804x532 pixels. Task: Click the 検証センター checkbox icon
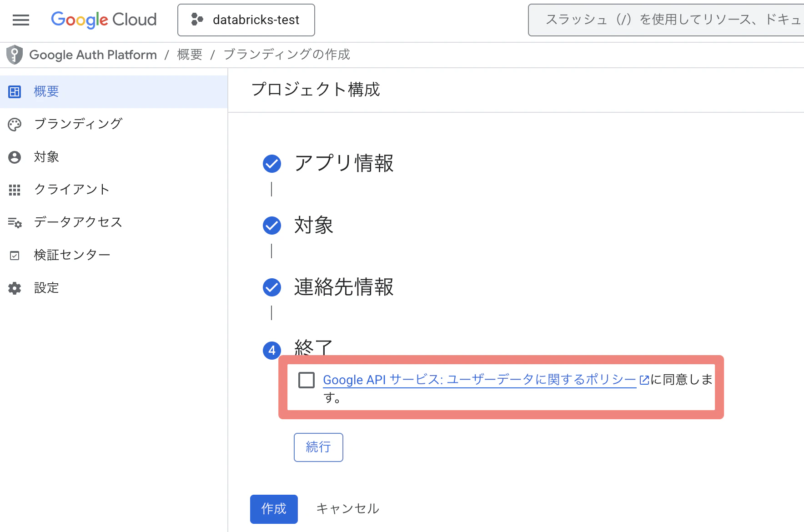tap(15, 256)
